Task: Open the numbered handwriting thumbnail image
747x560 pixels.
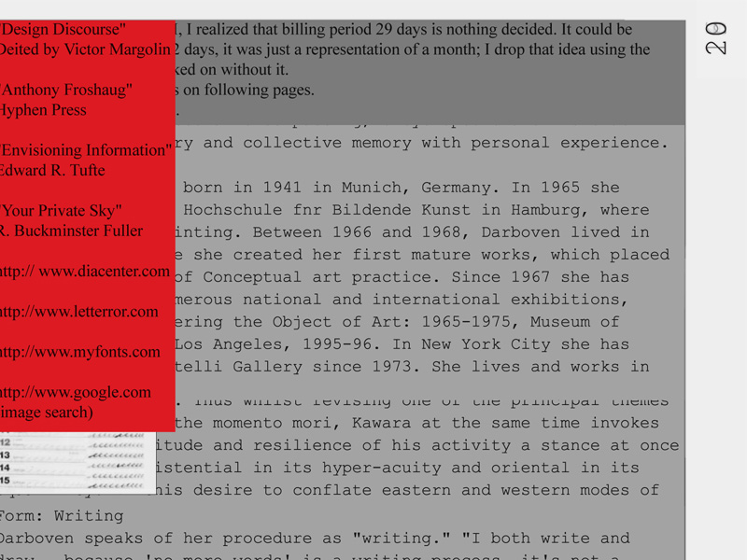Action: pos(78,462)
